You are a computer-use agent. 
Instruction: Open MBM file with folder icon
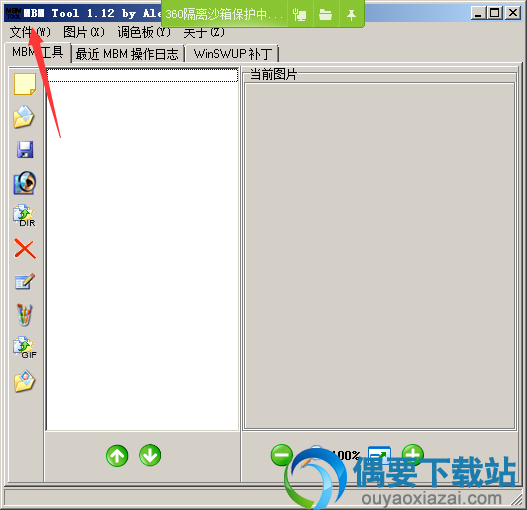(24, 117)
